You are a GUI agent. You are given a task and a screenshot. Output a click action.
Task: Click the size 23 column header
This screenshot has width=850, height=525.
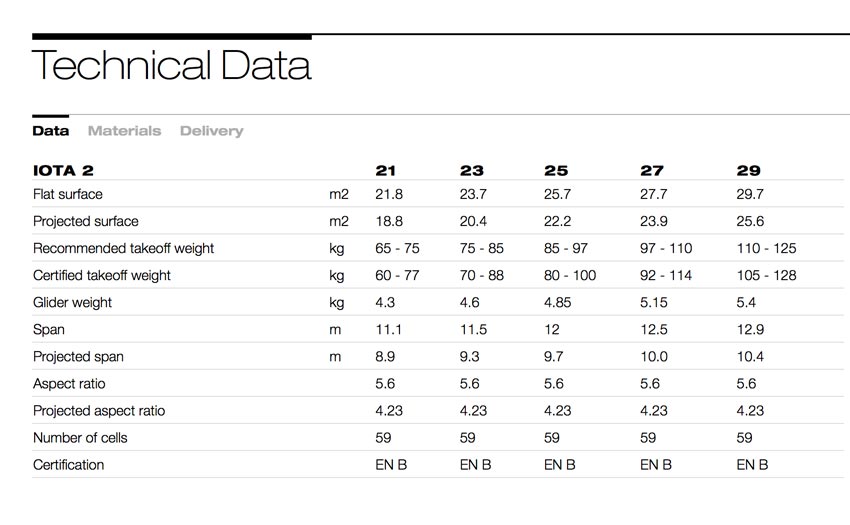(x=471, y=170)
